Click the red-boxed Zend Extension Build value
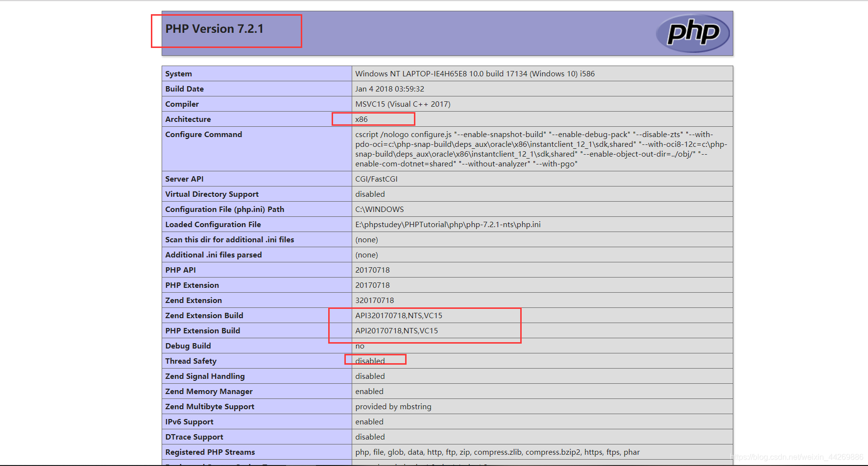The width and height of the screenshot is (868, 466). (x=399, y=315)
